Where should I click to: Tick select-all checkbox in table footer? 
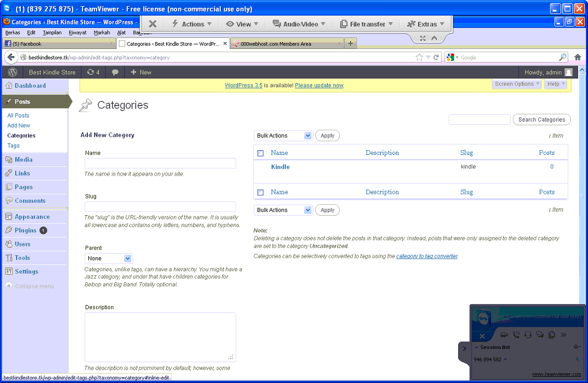click(261, 192)
